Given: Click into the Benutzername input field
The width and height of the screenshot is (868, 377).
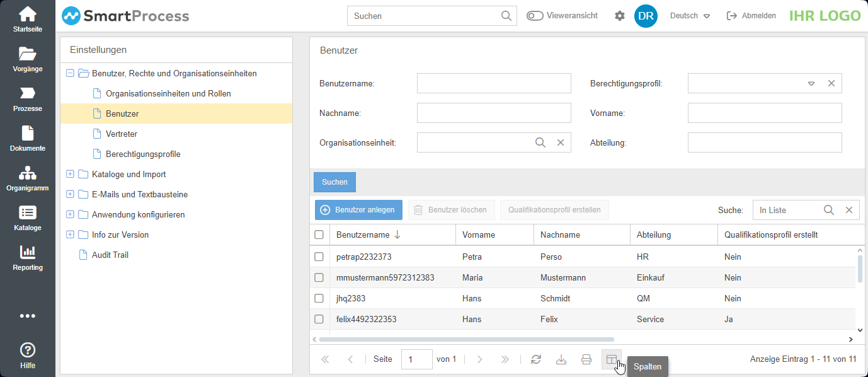Looking at the screenshot, I should pyautogui.click(x=494, y=83).
